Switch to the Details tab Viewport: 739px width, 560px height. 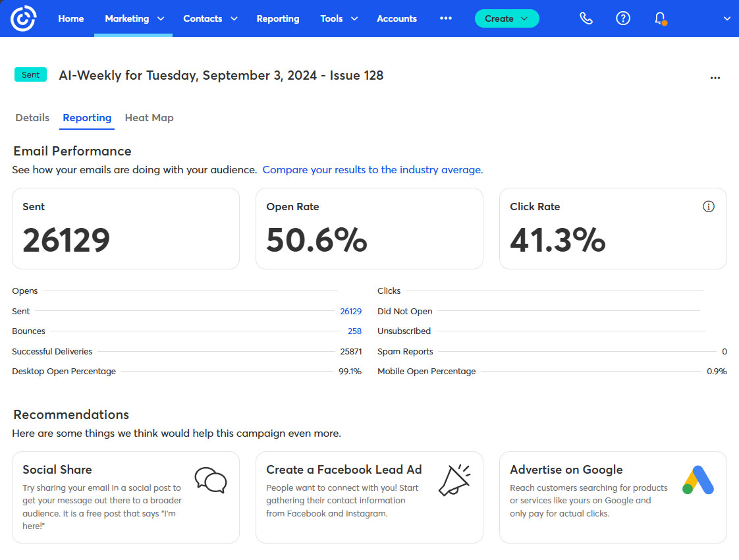32,118
